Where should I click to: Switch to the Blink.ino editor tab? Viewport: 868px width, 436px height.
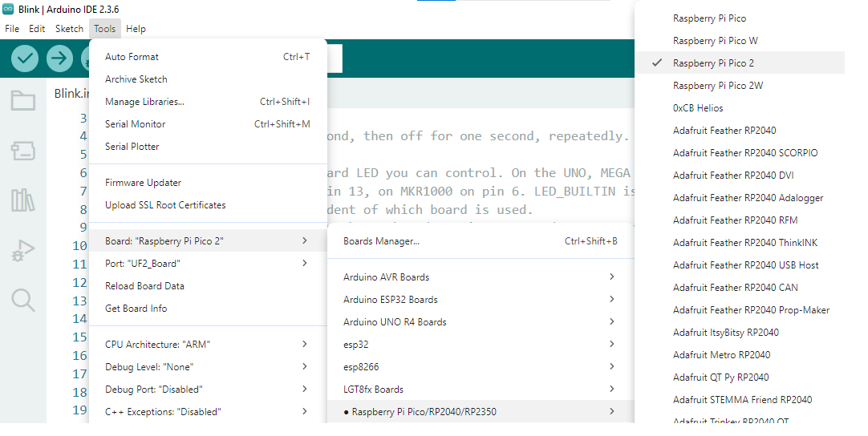[71, 93]
